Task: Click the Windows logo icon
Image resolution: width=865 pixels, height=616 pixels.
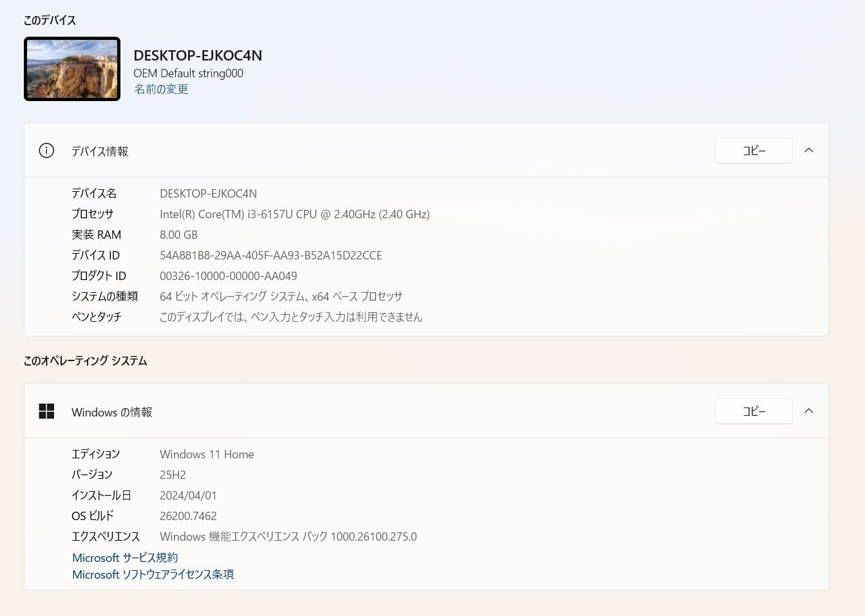Action: [x=46, y=411]
